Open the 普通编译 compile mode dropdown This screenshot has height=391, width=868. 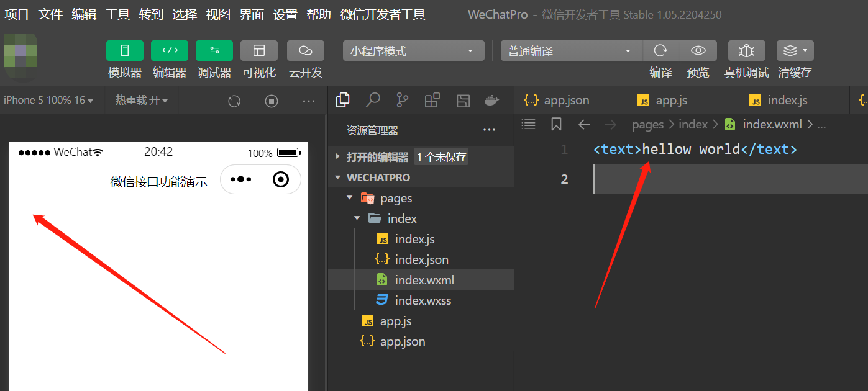tap(572, 51)
